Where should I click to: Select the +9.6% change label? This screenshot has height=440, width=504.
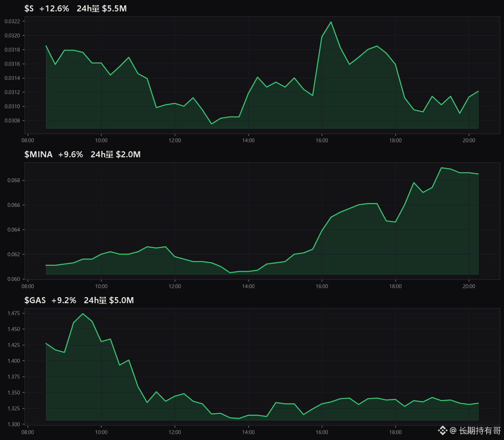click(x=70, y=154)
